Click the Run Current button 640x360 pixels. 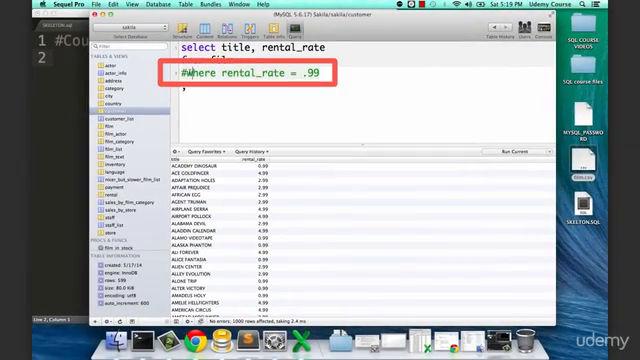[x=514, y=151]
